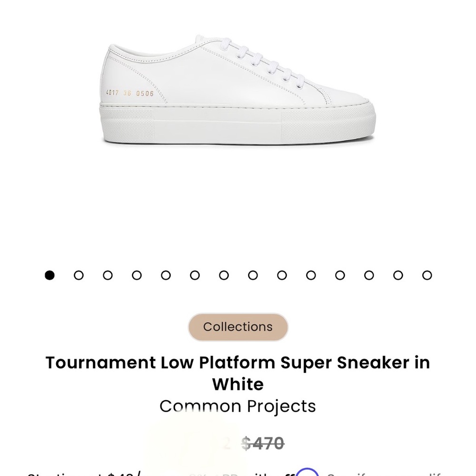Viewport: 476px width, 476px height.
Task: Select the seventh carousel dot
Action: pos(223,275)
